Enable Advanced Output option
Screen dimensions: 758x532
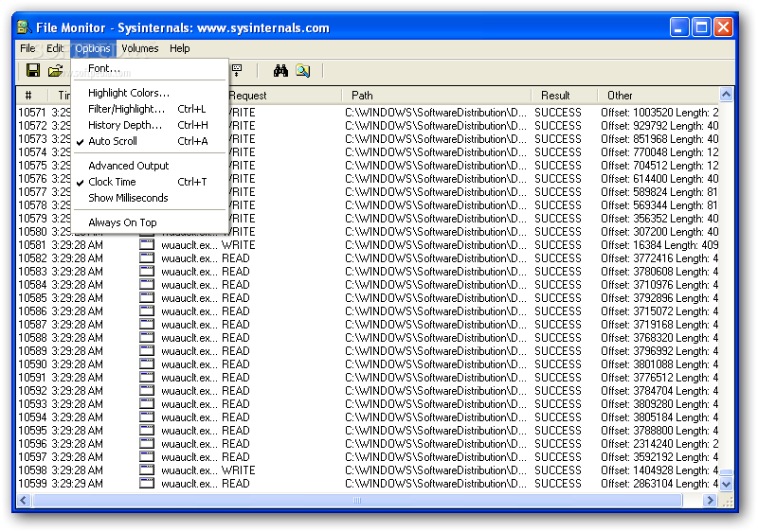(x=150, y=166)
